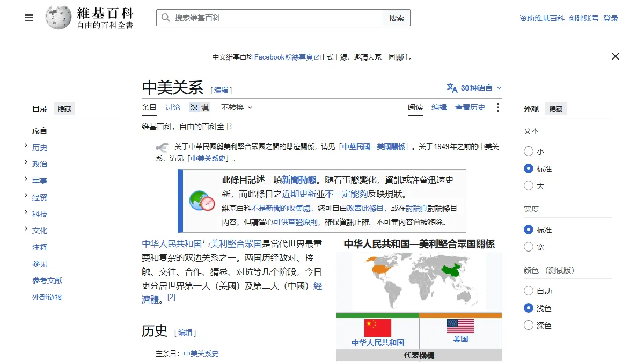
Task: Expand the 科技 section in contents
Action: tap(26, 212)
